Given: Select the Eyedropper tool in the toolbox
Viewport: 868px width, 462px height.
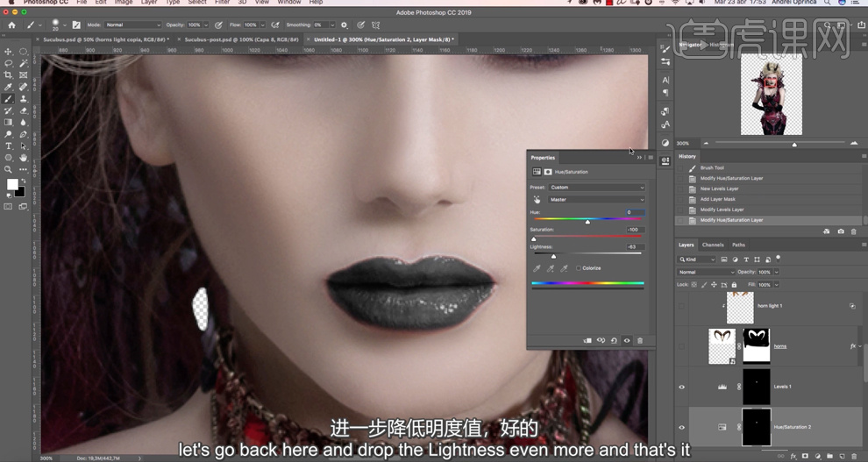Looking at the screenshot, I should [x=8, y=87].
